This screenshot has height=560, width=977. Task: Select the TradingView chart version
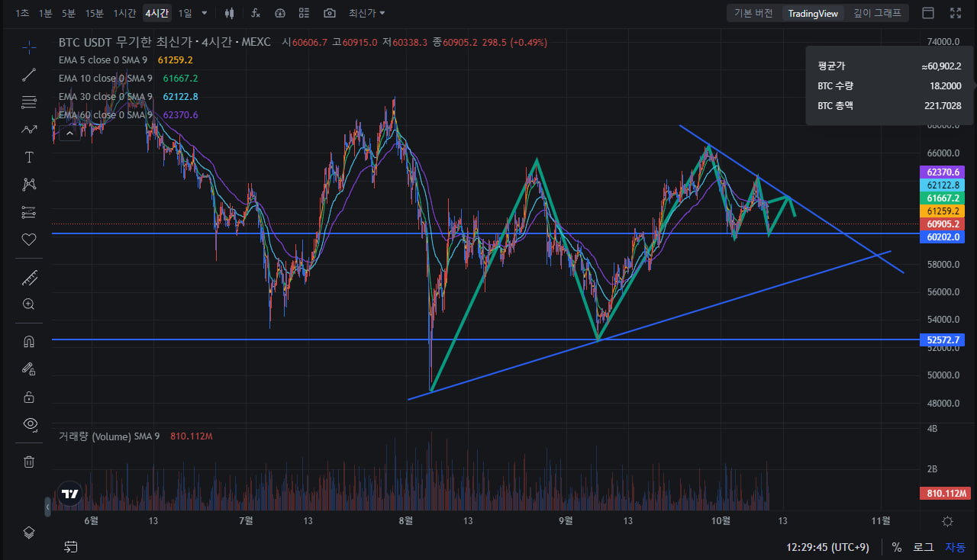tap(813, 13)
